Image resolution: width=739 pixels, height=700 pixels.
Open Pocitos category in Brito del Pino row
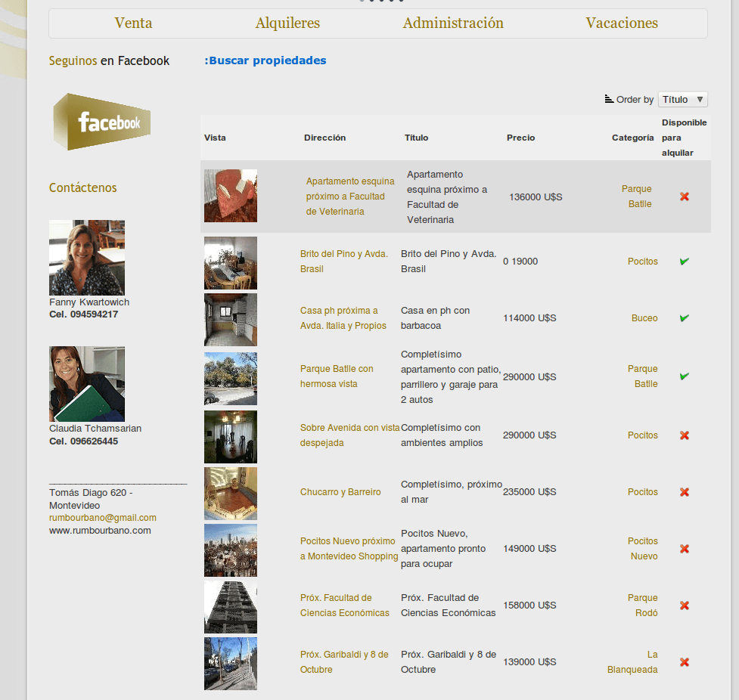tap(642, 262)
